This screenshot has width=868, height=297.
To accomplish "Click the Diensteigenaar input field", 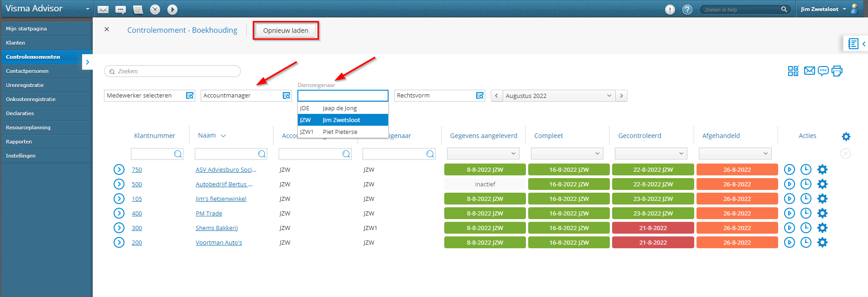I will [x=343, y=96].
